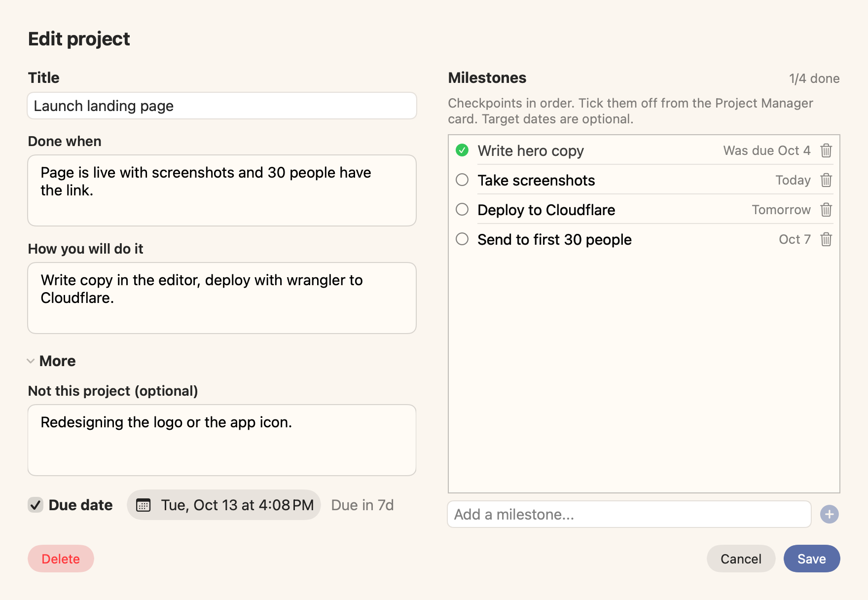868x600 pixels.
Task: Click the Was due Oct 4 date
Action: pyautogui.click(x=767, y=150)
